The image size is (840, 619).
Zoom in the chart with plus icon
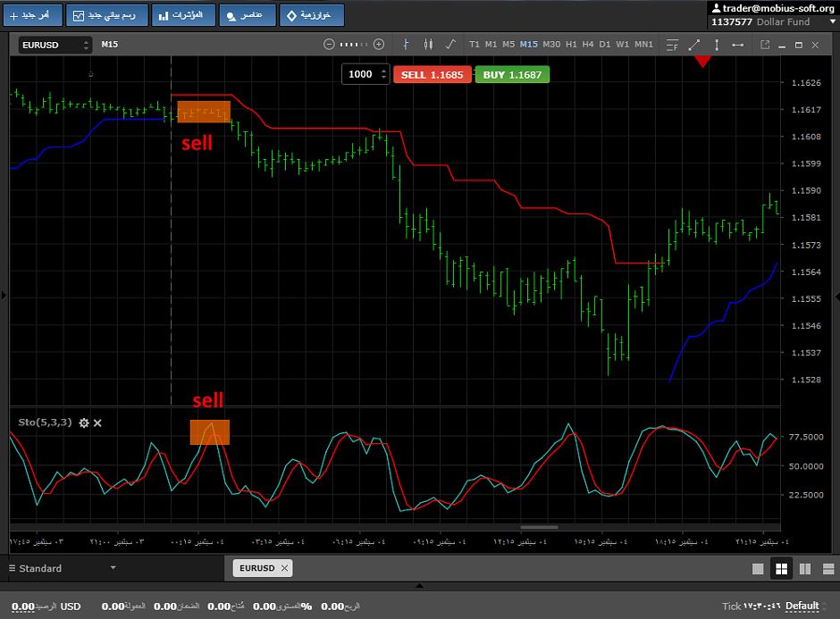[x=379, y=45]
